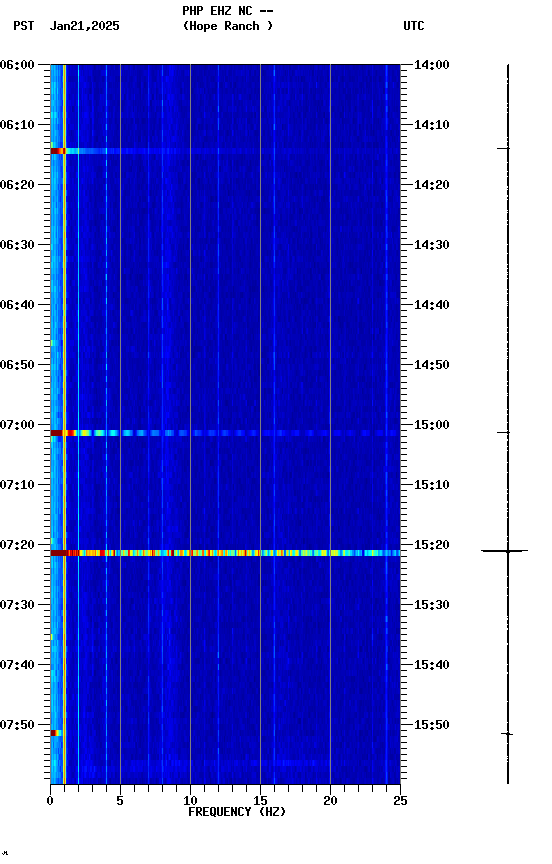Click the 07:10 PST time label
Screen dimensions: 552x864
pos(17,485)
